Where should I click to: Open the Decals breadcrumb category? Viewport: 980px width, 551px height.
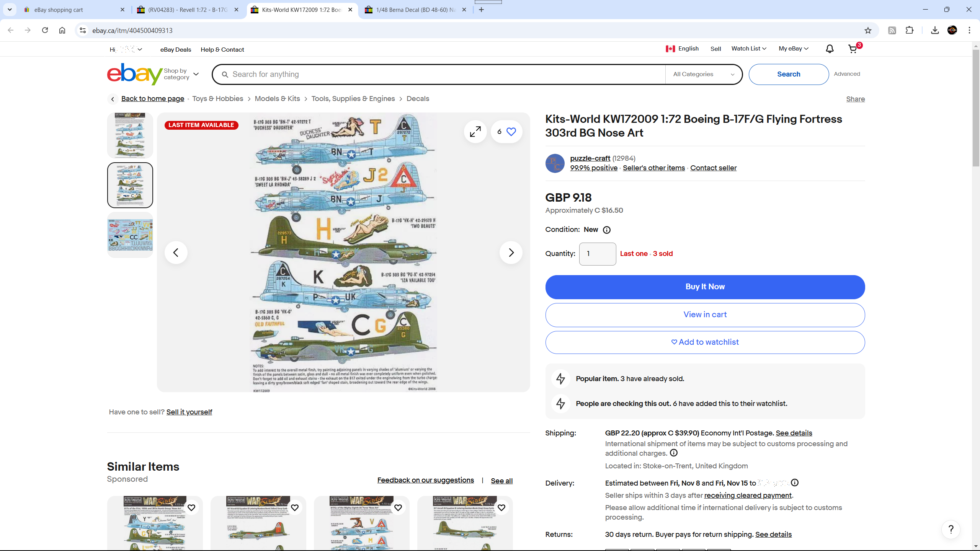(x=418, y=99)
